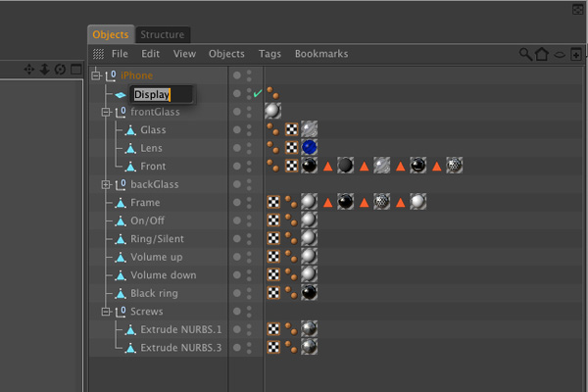Screen dimensions: 588x392
Task: Select the Volume up object
Action: coord(157,257)
